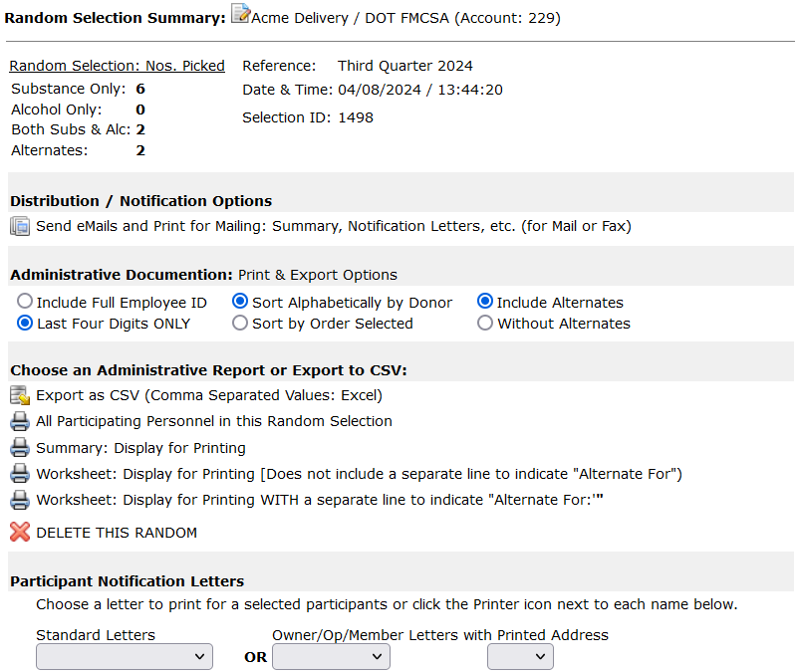Click printer icon for Worksheet without Alternate For line
Screen dimensions: 800x672
[x=20, y=474]
